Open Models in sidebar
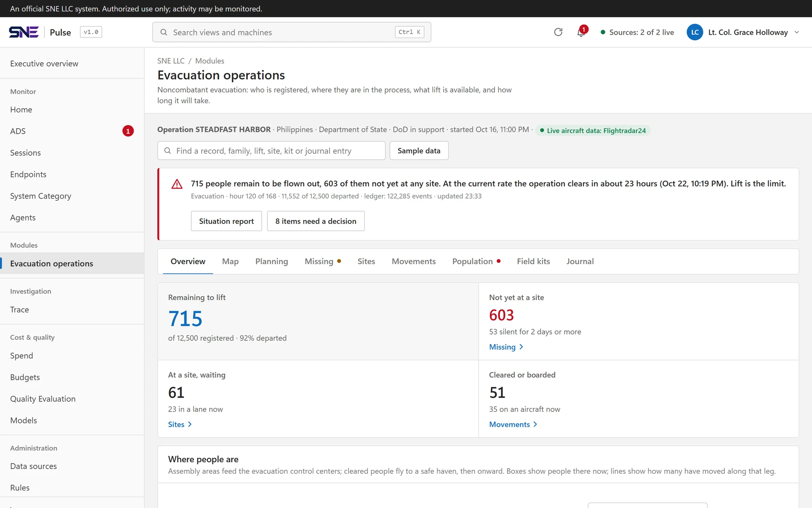 pyautogui.click(x=72, y=420)
